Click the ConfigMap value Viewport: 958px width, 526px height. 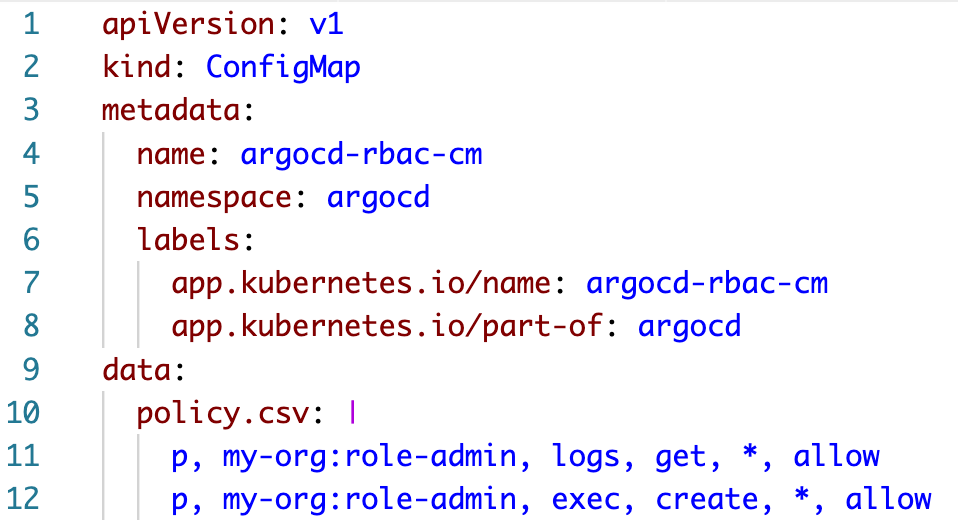click(283, 68)
